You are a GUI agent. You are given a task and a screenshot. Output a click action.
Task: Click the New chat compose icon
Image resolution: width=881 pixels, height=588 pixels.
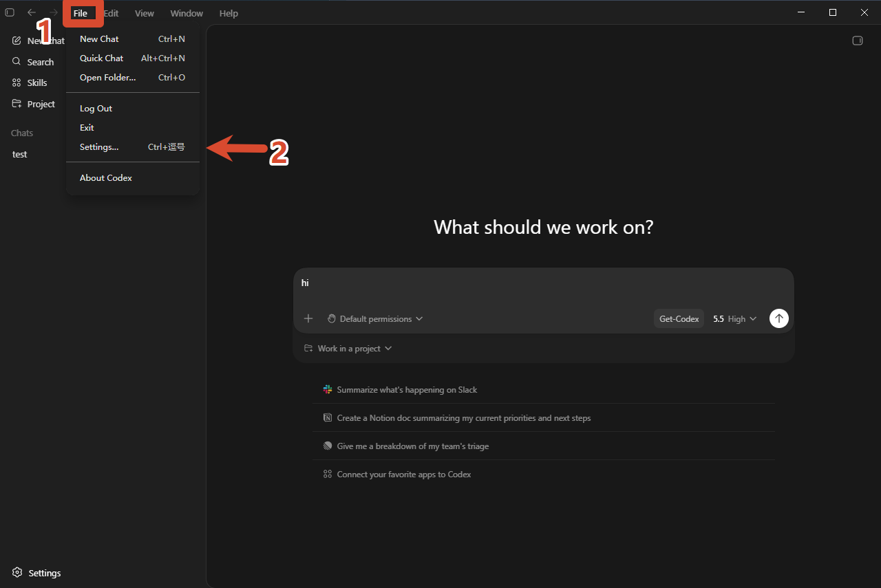click(x=17, y=41)
